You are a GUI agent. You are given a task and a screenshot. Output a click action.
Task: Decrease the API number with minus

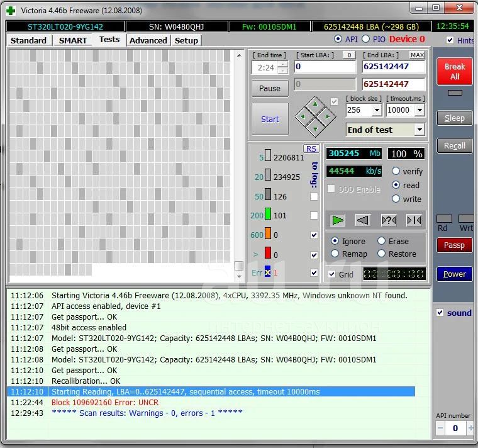(440, 428)
